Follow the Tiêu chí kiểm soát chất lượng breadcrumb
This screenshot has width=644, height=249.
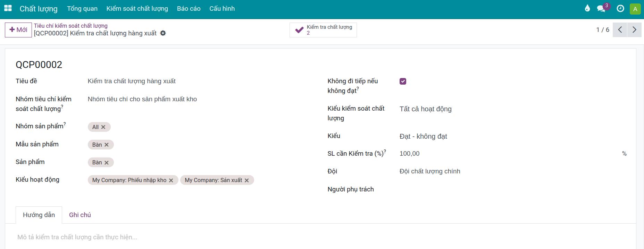[71, 26]
